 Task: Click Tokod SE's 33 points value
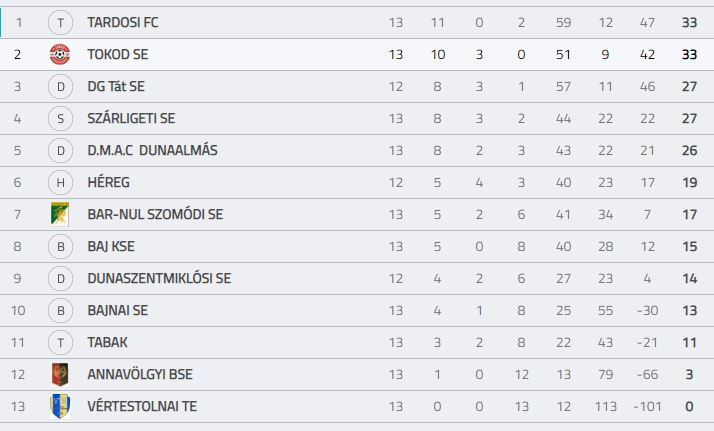coord(689,55)
